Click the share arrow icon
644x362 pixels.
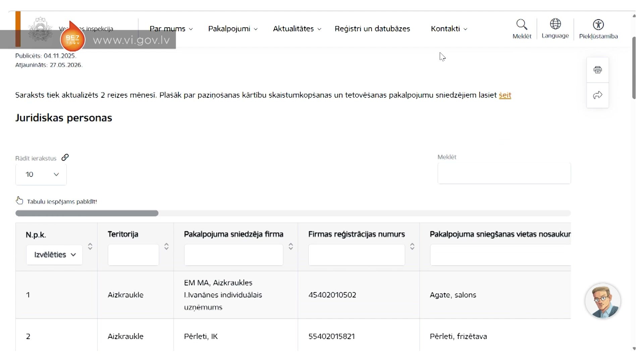[x=598, y=95]
